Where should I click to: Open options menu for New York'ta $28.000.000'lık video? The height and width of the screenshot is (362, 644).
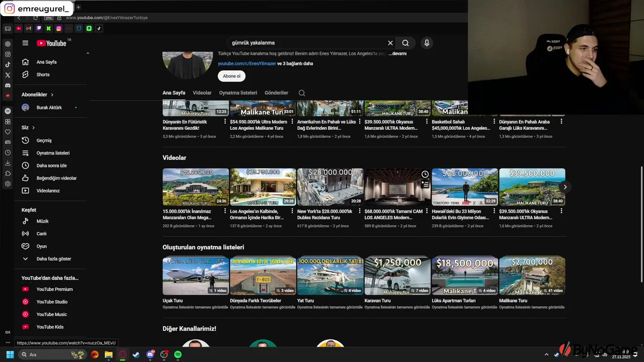pyautogui.click(x=359, y=211)
